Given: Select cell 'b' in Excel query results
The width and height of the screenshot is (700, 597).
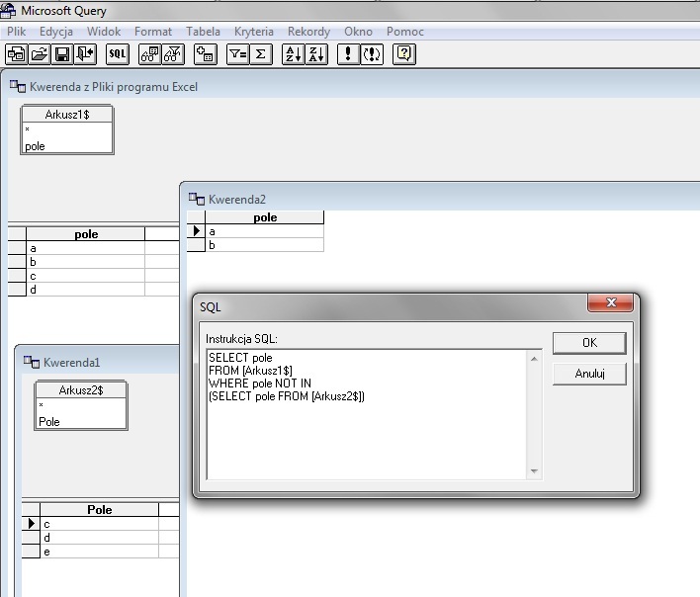Looking at the screenshot, I should pos(85,262).
